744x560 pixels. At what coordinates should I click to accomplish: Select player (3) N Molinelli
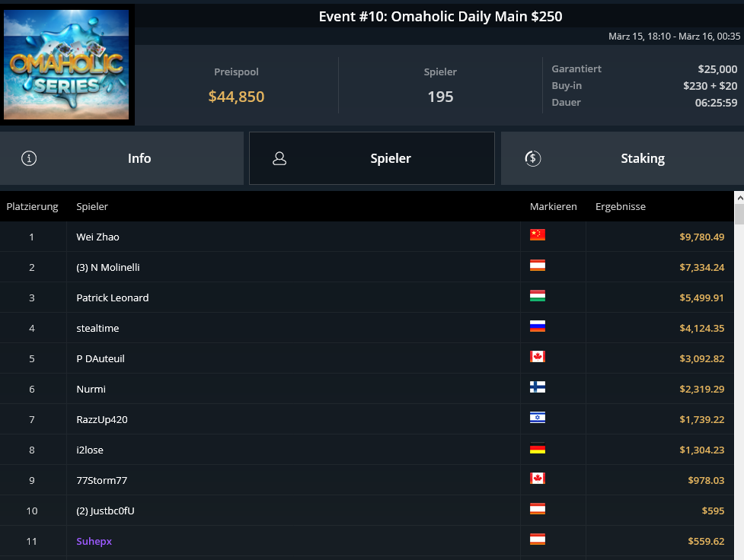pyautogui.click(x=108, y=267)
